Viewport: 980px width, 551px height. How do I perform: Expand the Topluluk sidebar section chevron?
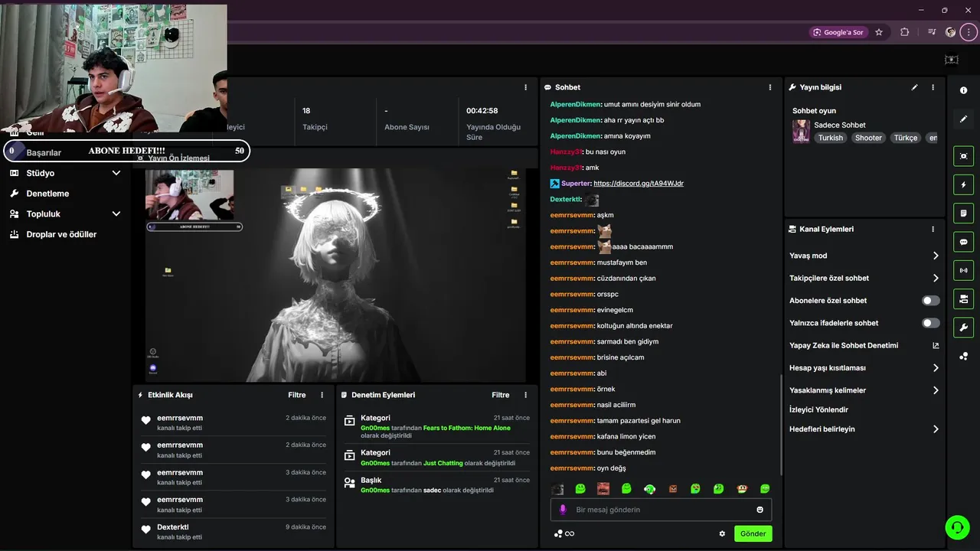(x=116, y=214)
